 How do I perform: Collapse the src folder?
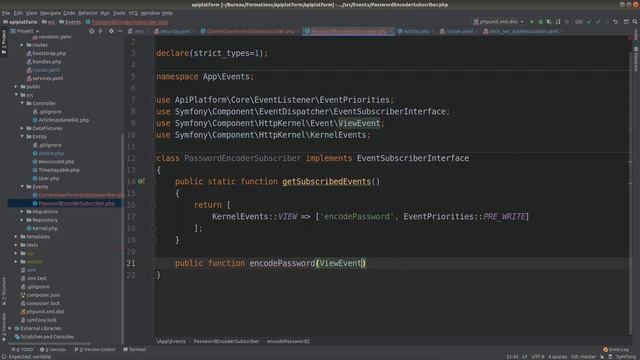16,95
